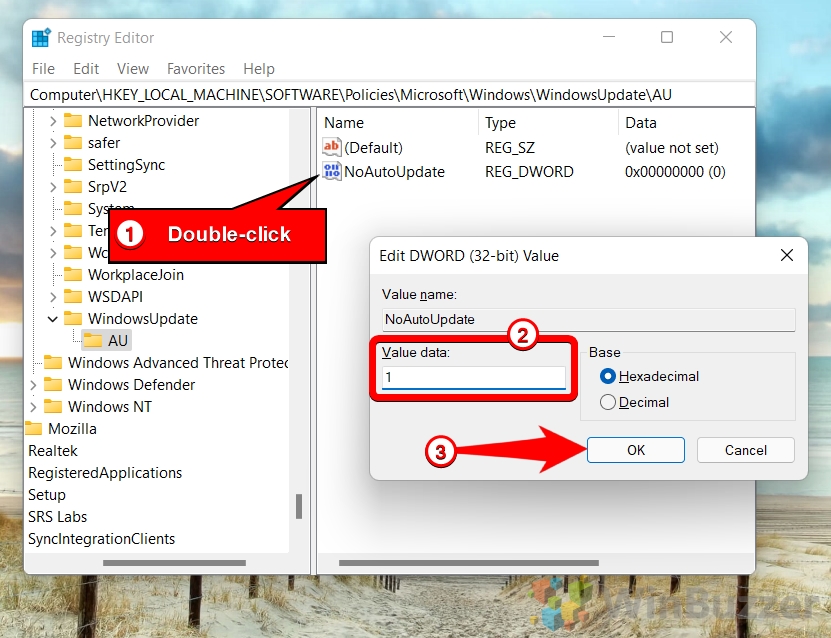This screenshot has width=831, height=638.
Task: Expand the safer key
Action: 53,143
